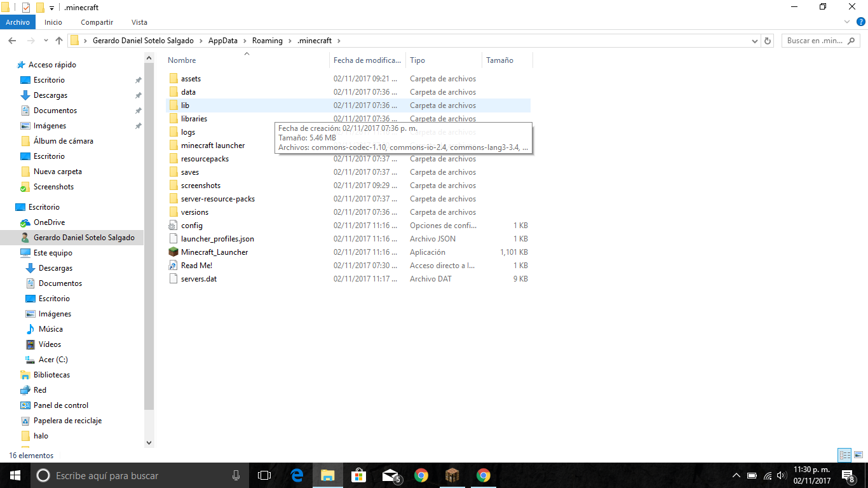Click the Cortana search box
The height and width of the screenshot is (488, 868).
tap(139, 475)
